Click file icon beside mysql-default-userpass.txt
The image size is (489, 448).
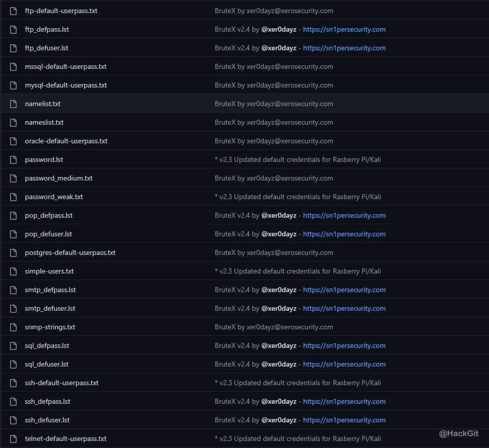14,85
